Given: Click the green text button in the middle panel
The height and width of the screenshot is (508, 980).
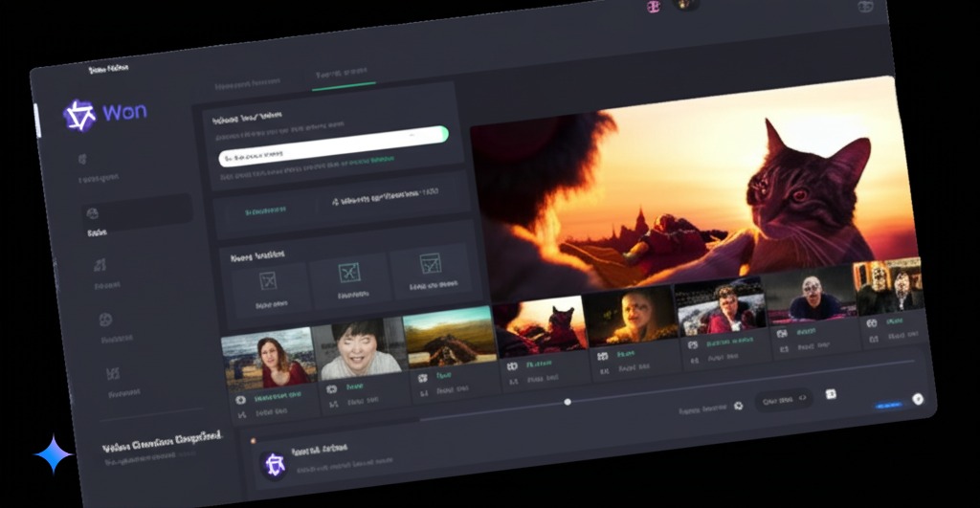Looking at the screenshot, I should 266,211.
